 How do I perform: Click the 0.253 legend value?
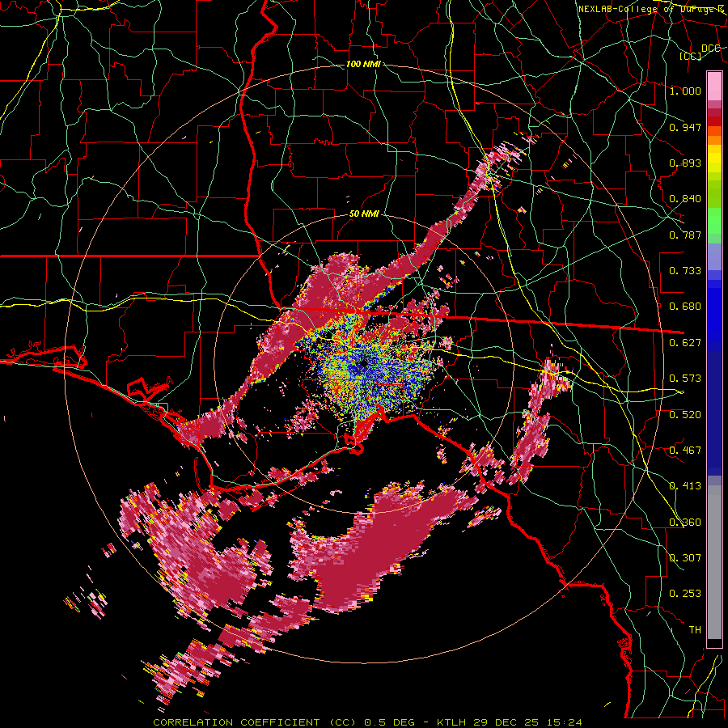pyautogui.click(x=685, y=594)
